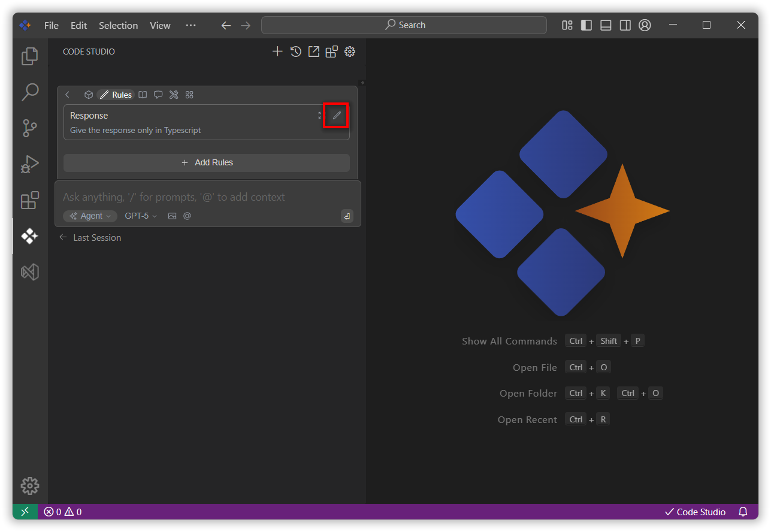Click the Add Rules button
This screenshot has height=532, width=771.
tap(207, 162)
